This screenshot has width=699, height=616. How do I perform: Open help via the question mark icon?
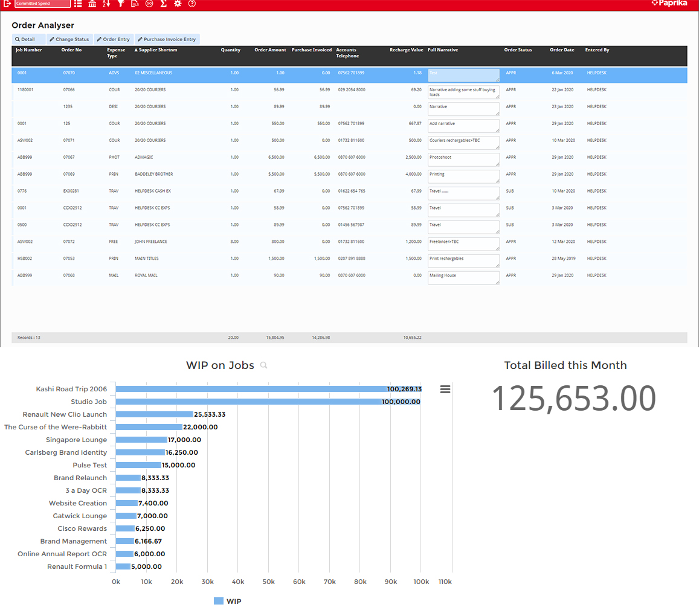pos(192,4)
